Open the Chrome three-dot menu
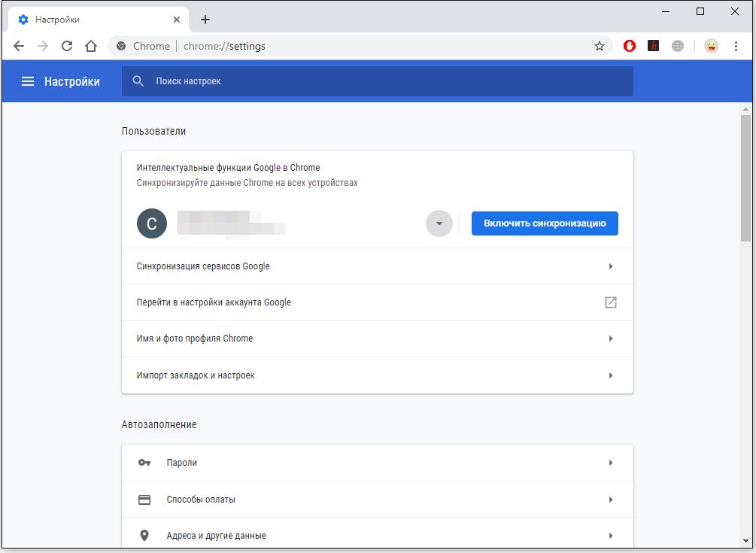Screen dimensions: 756x553 click(736, 46)
